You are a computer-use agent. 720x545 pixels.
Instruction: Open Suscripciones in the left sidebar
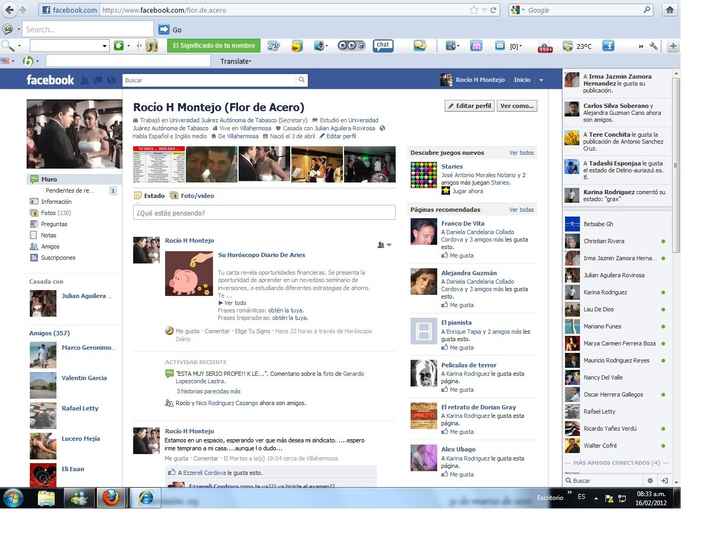tap(52, 258)
